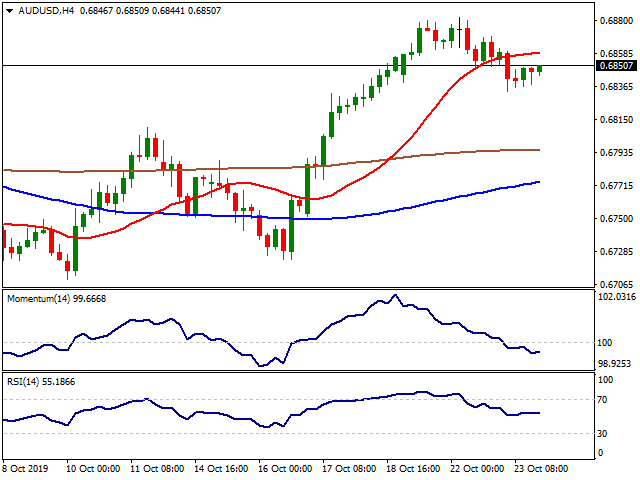
Task: Select the Momentum(14) 99.6668 indicator label
Action: 57,299
